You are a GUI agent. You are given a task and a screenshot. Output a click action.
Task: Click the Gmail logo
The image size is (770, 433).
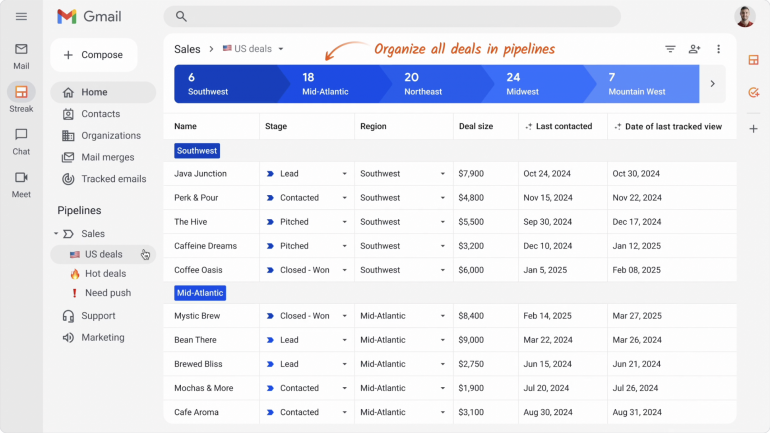(x=89, y=17)
